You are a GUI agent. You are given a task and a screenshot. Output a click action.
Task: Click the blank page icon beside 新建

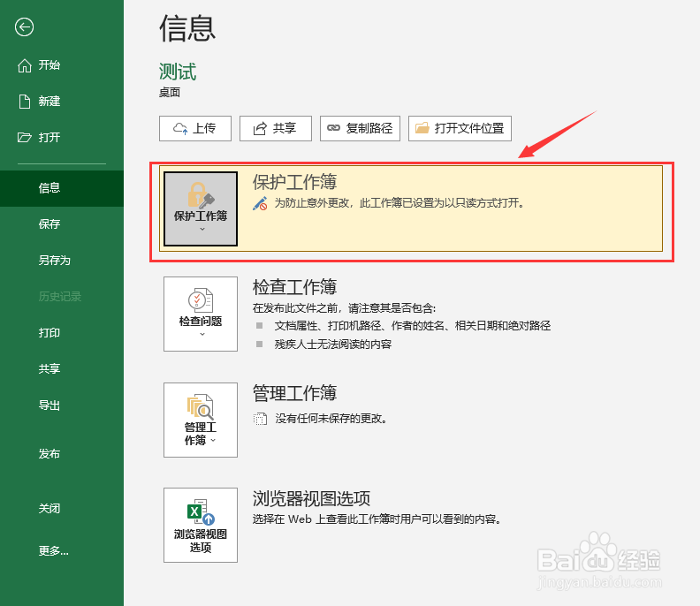pos(25,102)
